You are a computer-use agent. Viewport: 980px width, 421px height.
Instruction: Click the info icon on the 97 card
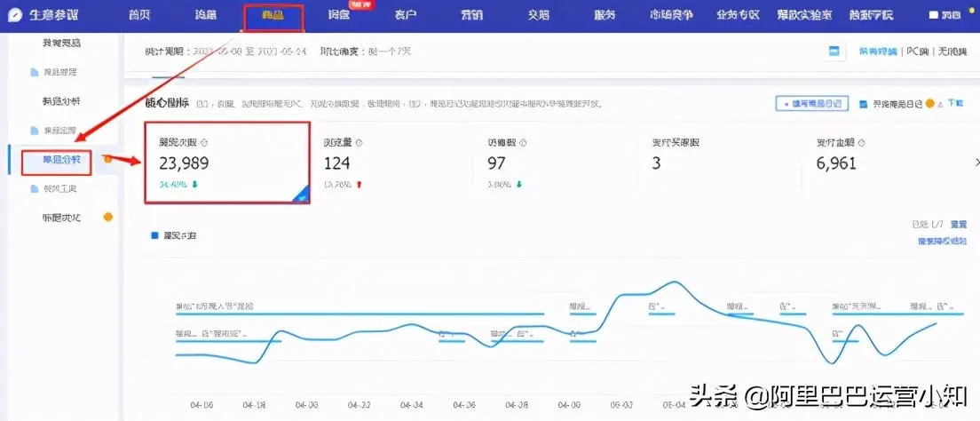point(523,143)
